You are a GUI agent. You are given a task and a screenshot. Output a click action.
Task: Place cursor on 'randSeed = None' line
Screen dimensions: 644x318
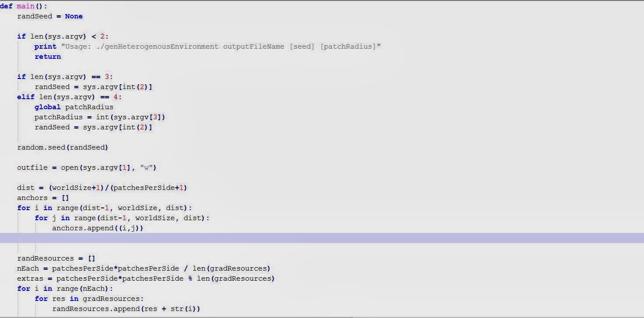click(50, 16)
